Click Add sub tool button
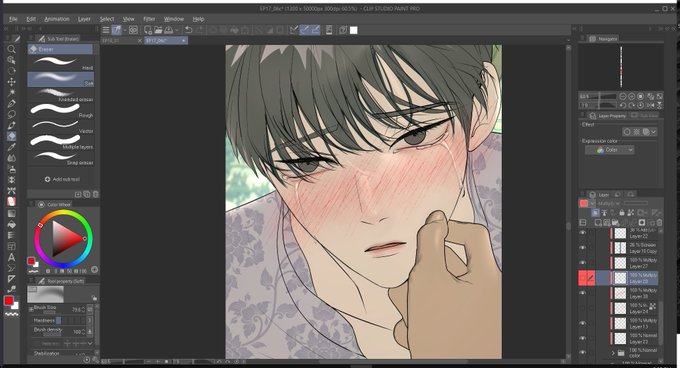680x368 pixels. click(62, 179)
